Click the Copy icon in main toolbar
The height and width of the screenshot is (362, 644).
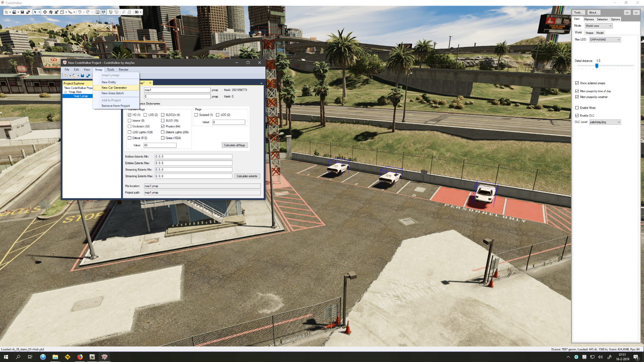[x=124, y=12]
